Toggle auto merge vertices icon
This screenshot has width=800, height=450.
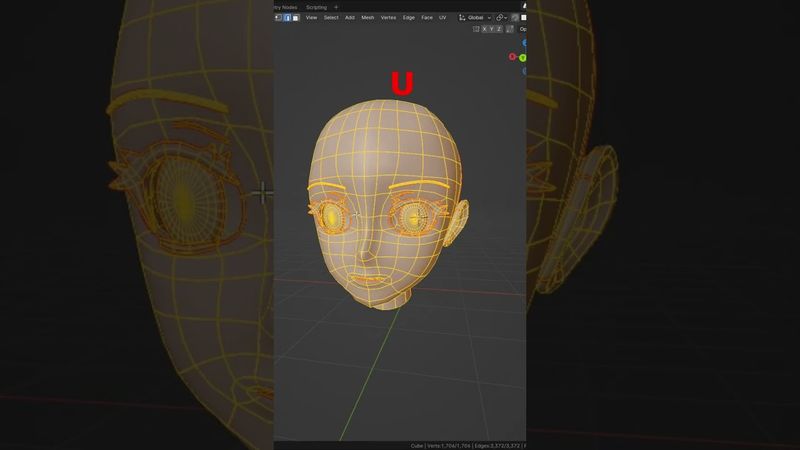tap(510, 29)
